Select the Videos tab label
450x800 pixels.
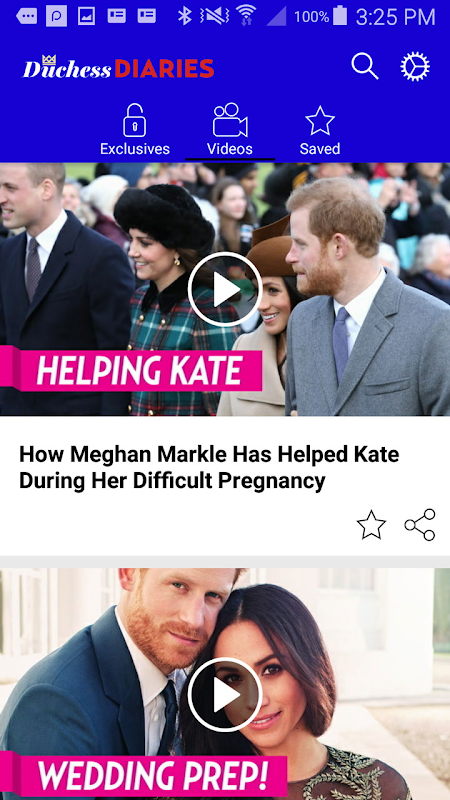(230, 149)
